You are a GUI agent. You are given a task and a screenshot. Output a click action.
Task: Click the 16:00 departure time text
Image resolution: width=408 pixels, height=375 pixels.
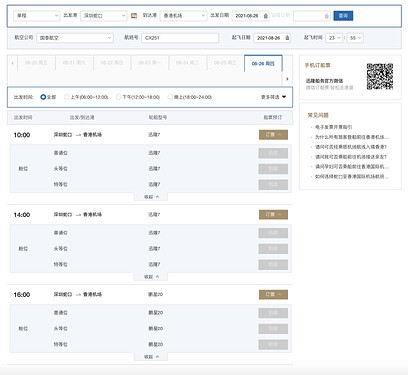[x=22, y=295]
